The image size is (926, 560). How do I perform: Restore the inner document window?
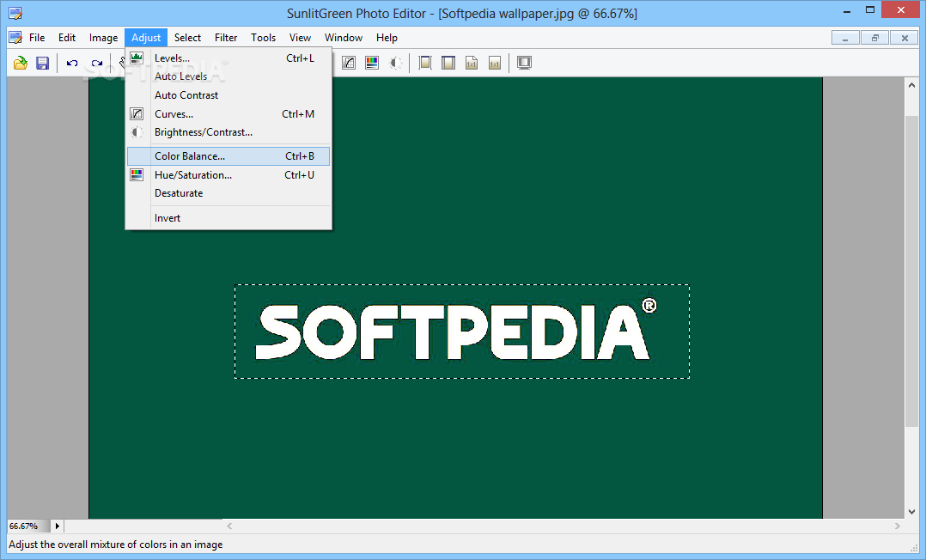coord(874,38)
